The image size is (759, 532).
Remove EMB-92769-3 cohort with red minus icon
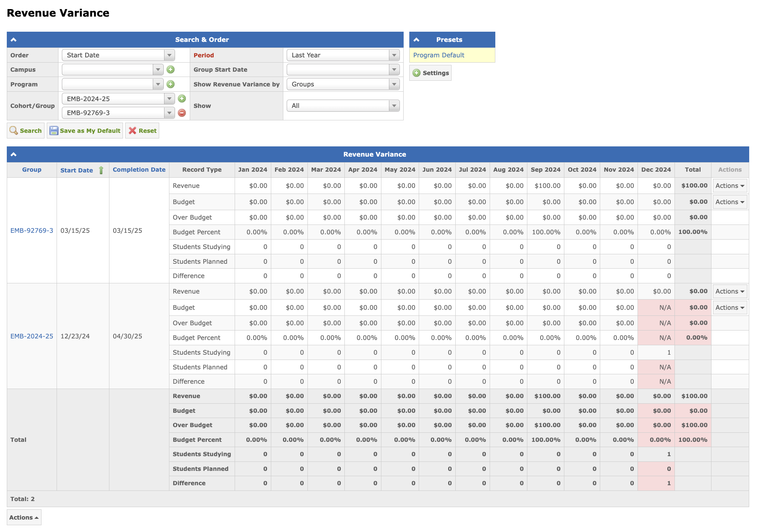pos(182,113)
